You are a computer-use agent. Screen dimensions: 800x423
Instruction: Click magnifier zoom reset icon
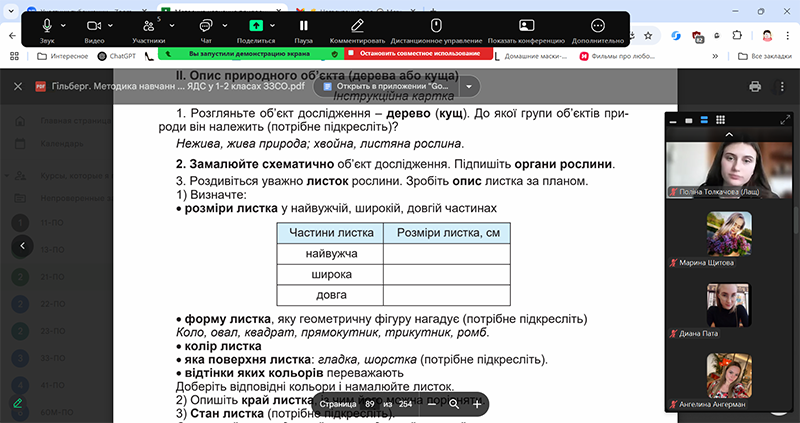click(454, 404)
